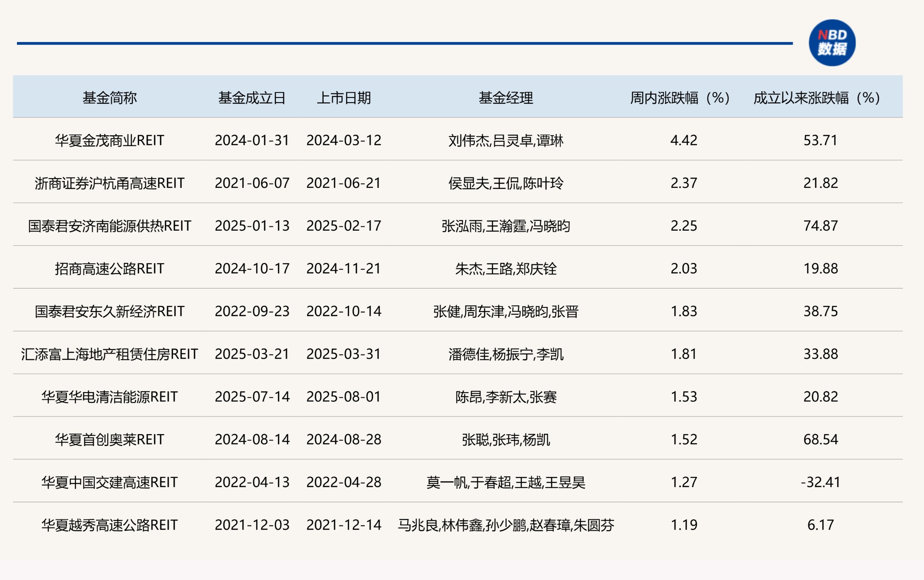Select the 华夏首创奥莱REIT fund name
924x580 pixels.
(x=109, y=440)
